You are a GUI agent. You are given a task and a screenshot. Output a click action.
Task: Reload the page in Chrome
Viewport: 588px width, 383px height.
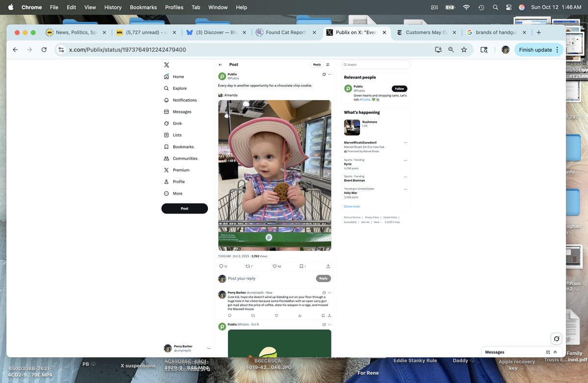point(44,50)
